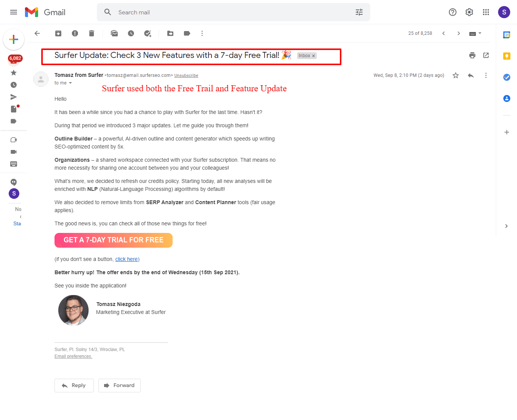Image resolution: width=517 pixels, height=420 pixels.
Task: Join a meeting camera icon
Action: click(14, 152)
